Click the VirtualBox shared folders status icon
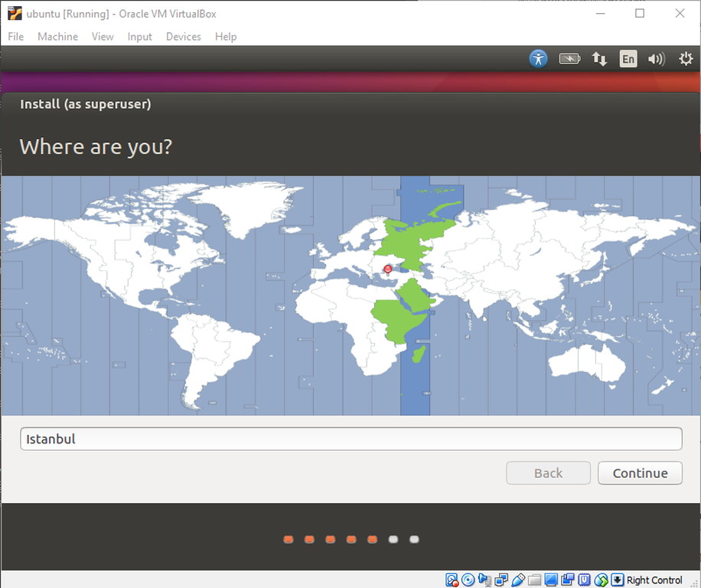701x588 pixels. click(534, 580)
